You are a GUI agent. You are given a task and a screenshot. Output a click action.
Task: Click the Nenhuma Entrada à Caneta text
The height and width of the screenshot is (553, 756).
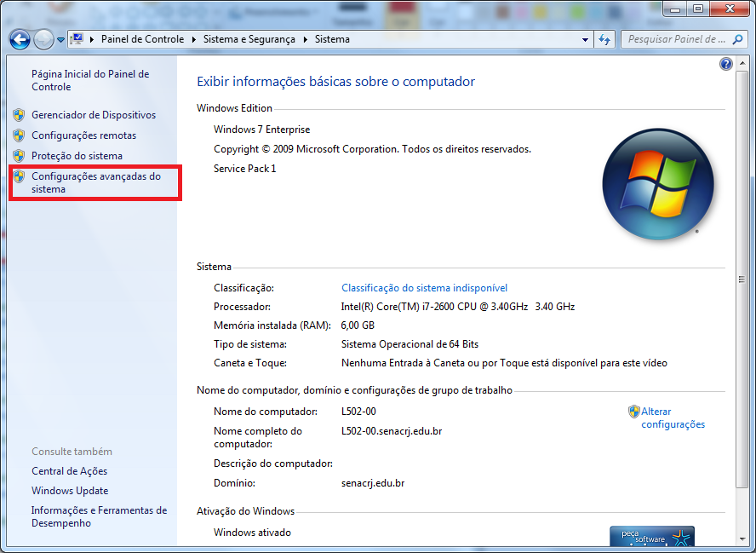click(x=504, y=363)
